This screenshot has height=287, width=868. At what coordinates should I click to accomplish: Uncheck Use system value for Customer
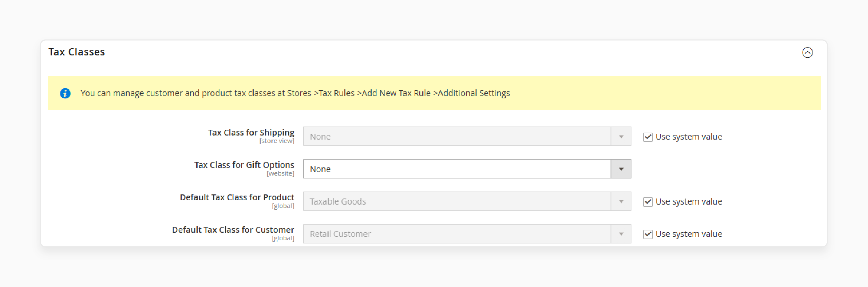tap(647, 234)
